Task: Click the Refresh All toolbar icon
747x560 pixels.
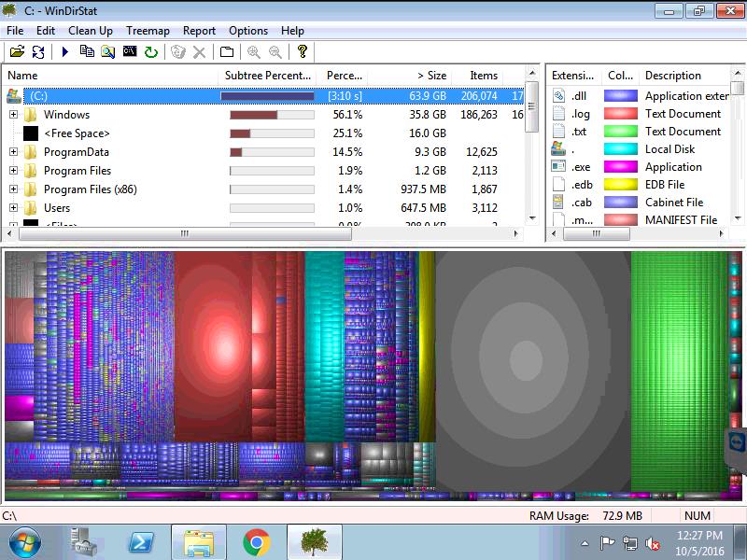Action: pos(38,51)
